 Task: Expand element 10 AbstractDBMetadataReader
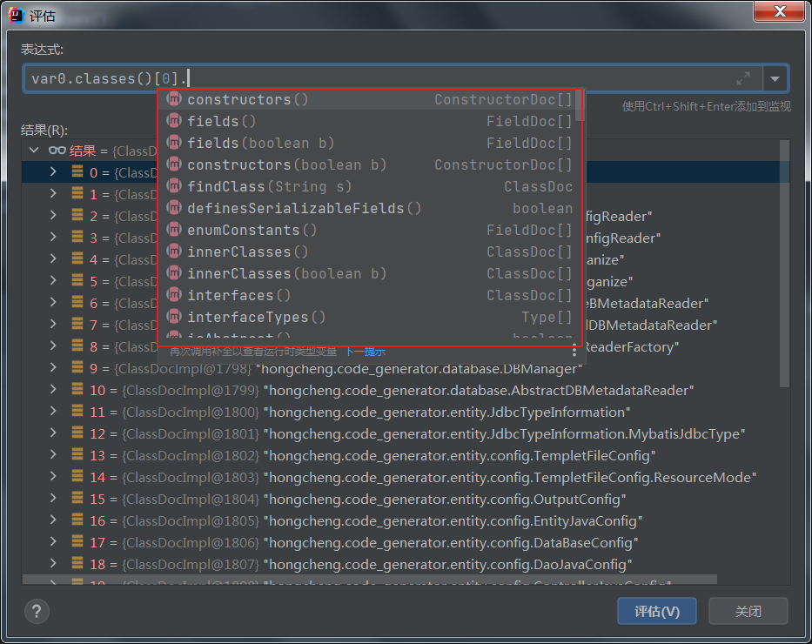click(53, 389)
